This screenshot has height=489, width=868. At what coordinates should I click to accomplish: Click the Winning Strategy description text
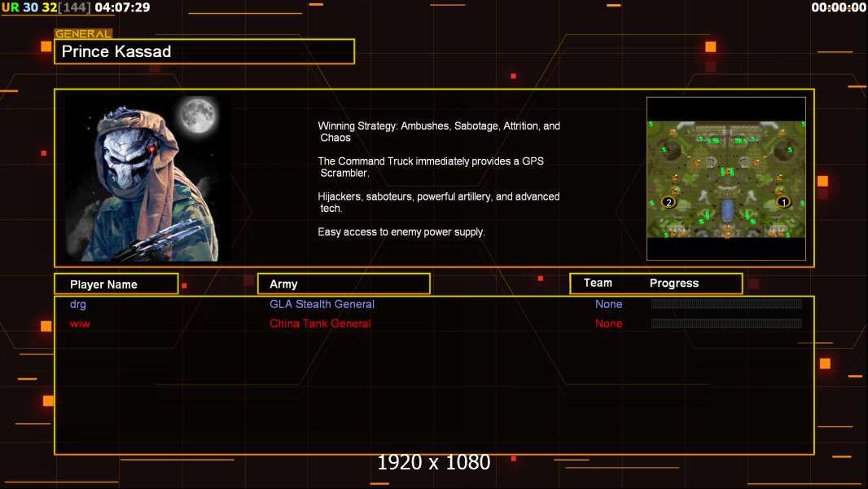[x=439, y=132]
